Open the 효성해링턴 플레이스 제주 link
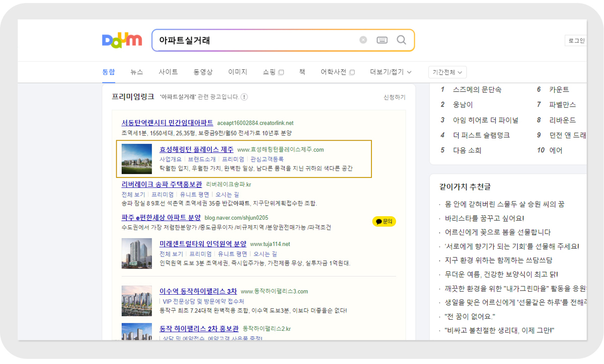This screenshot has height=364, width=604. coord(196,149)
